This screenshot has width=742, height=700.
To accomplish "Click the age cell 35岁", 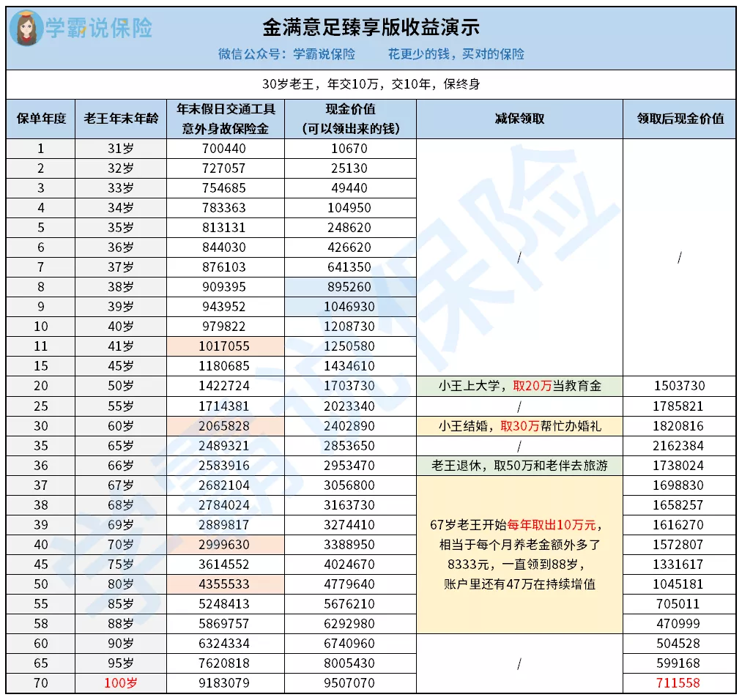I will point(121,228).
